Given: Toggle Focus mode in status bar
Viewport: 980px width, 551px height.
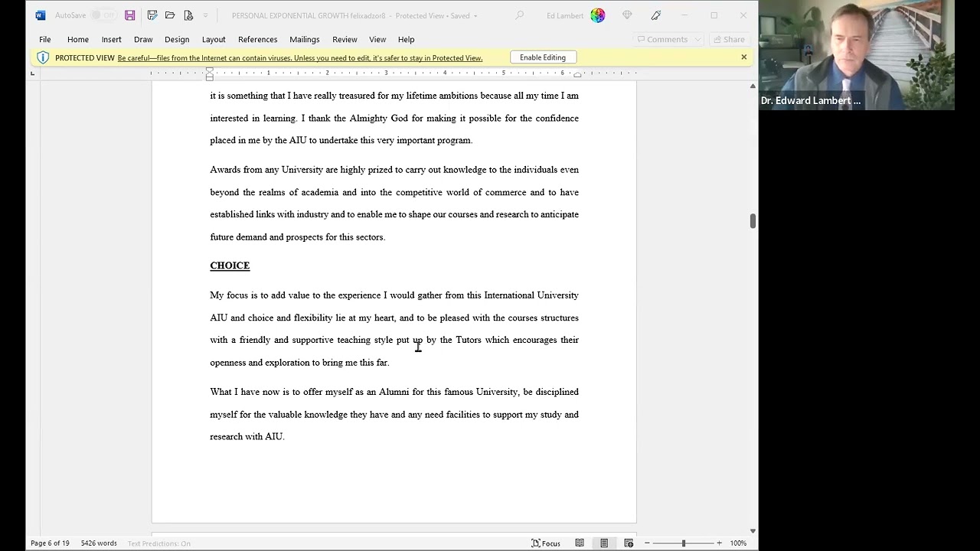Looking at the screenshot, I should tap(546, 543).
